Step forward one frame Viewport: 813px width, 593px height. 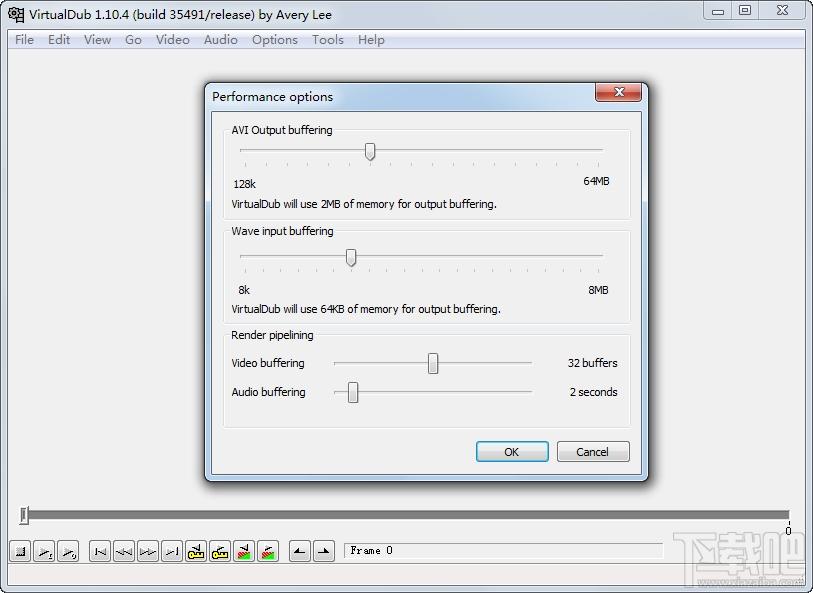pyautogui.click(x=148, y=552)
